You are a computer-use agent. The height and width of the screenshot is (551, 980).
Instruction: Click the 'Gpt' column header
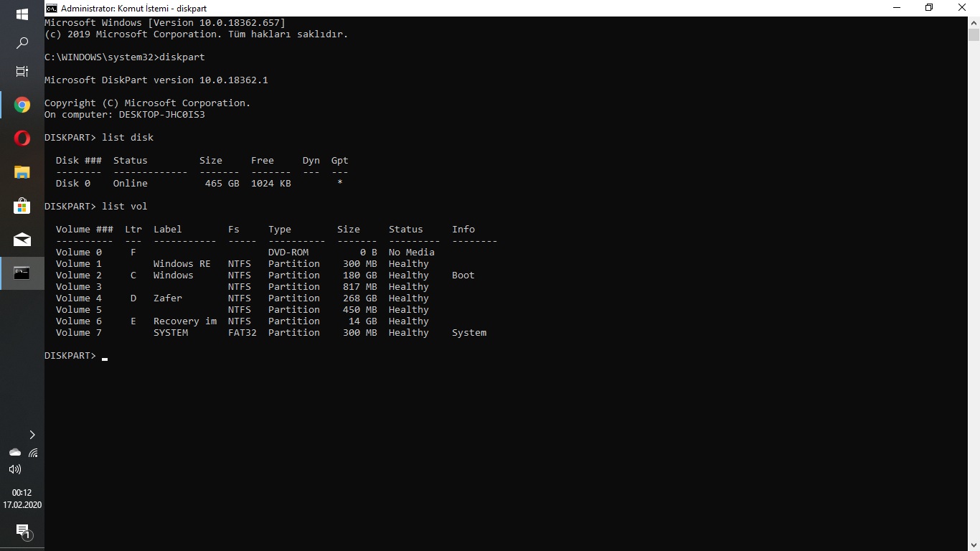[x=340, y=160]
